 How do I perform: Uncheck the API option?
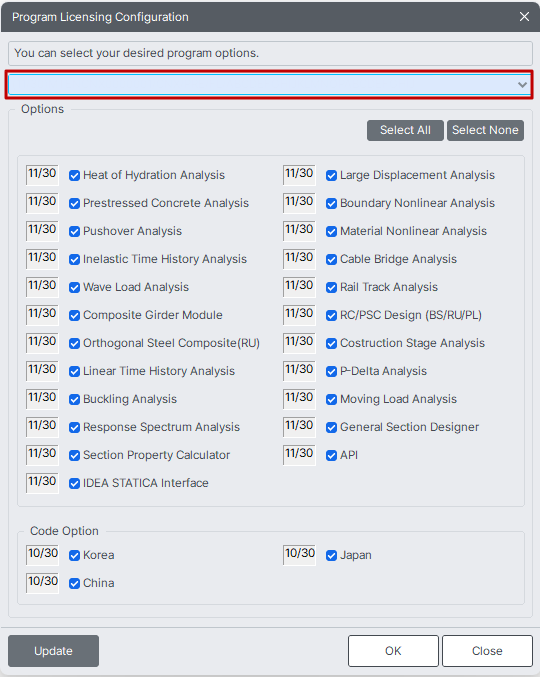[x=331, y=456]
